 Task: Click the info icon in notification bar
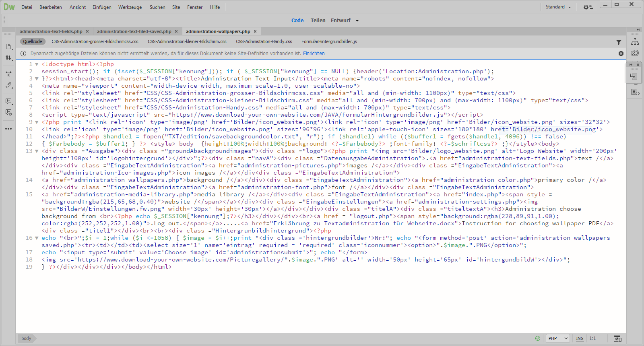click(x=23, y=54)
